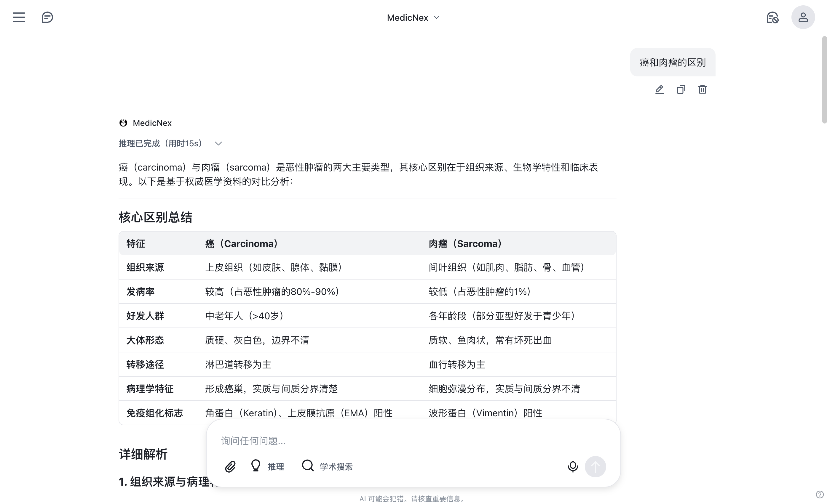This screenshot has width=827, height=504.
Task: Open the hamburger sidebar menu
Action: pos(19,17)
